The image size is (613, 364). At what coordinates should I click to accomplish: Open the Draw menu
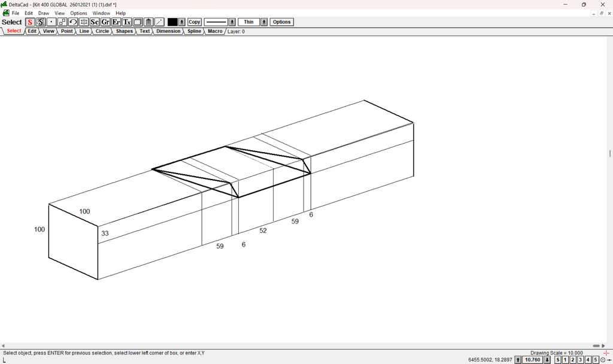pyautogui.click(x=44, y=13)
